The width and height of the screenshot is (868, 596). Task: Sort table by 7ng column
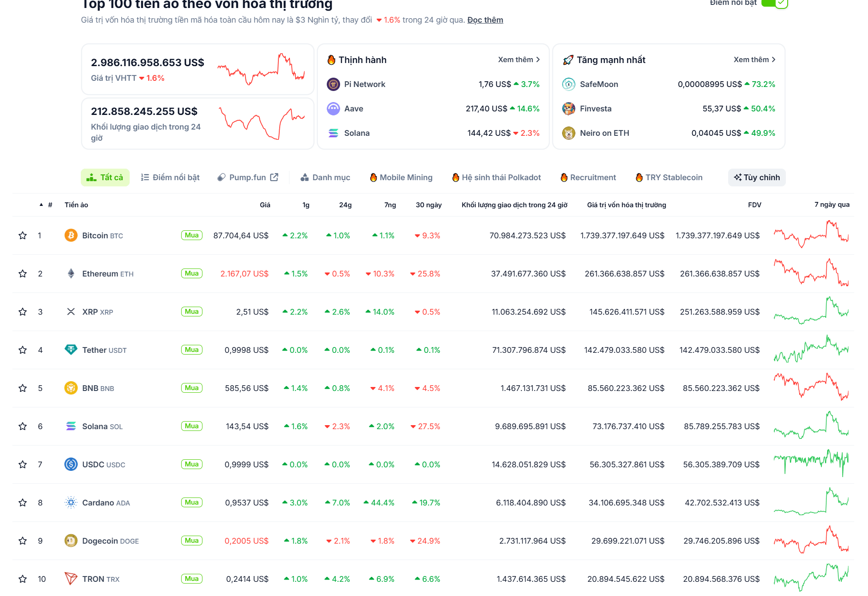point(390,205)
